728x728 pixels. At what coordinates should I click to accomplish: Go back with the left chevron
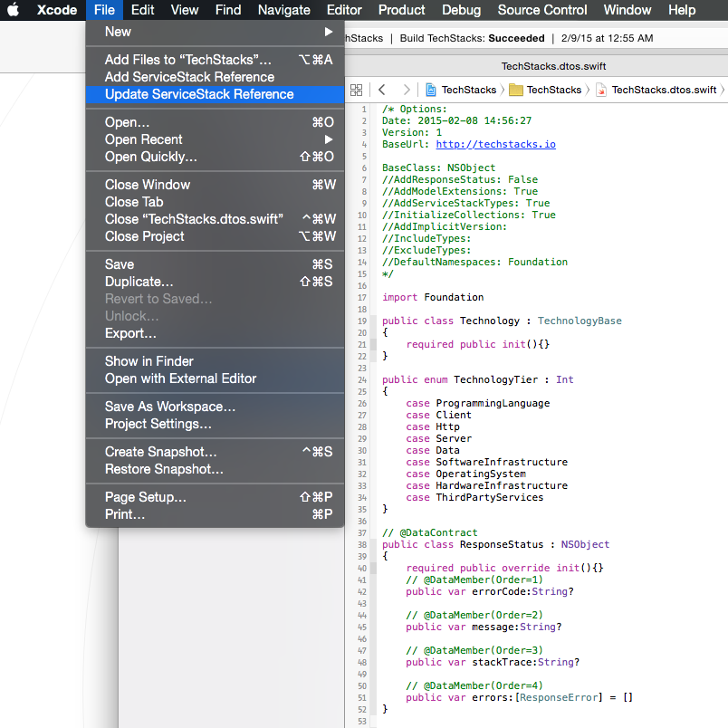click(381, 90)
